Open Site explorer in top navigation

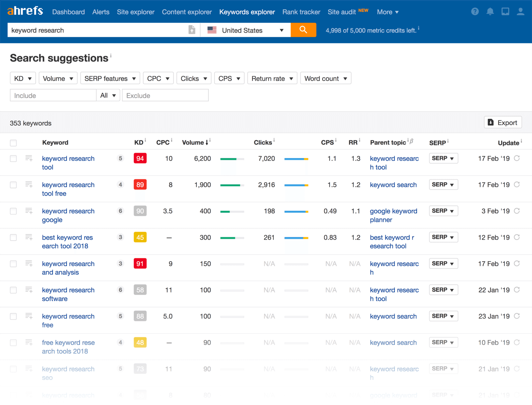[x=136, y=12]
